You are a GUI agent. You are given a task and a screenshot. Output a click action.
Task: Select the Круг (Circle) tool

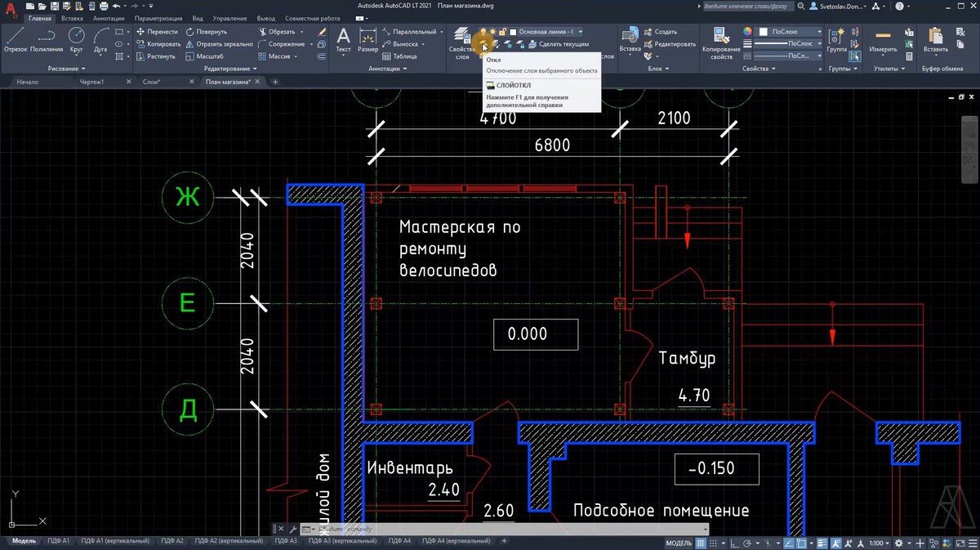(76, 40)
